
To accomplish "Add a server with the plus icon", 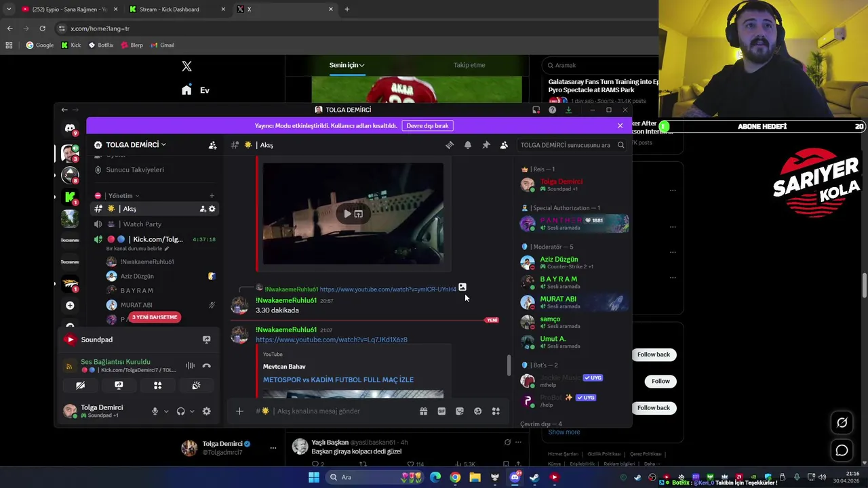I will pyautogui.click(x=70, y=306).
